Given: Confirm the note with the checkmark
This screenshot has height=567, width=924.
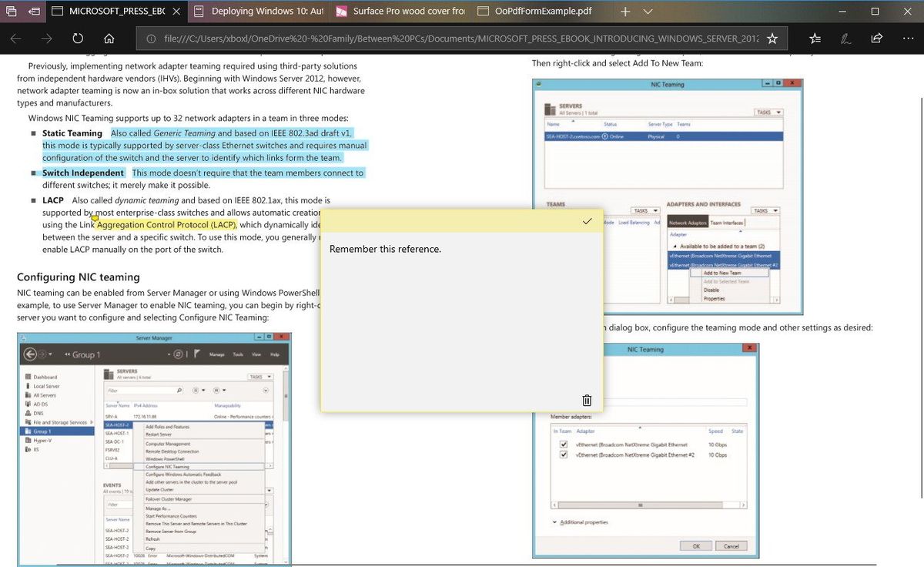Looking at the screenshot, I should point(588,221).
